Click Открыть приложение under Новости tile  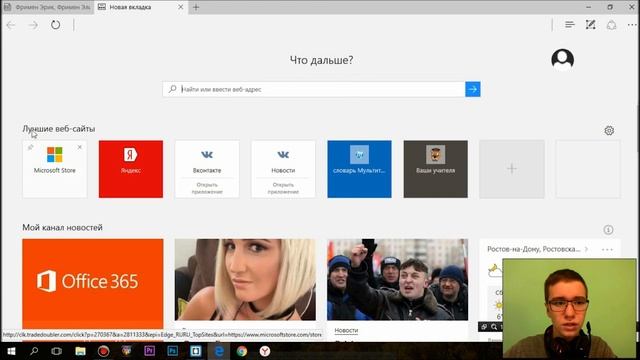coord(283,188)
